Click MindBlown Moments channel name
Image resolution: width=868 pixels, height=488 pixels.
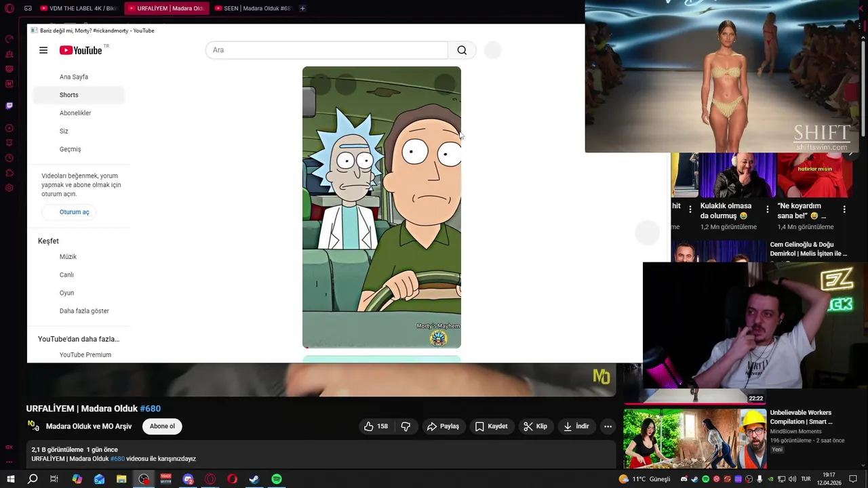tap(795, 431)
